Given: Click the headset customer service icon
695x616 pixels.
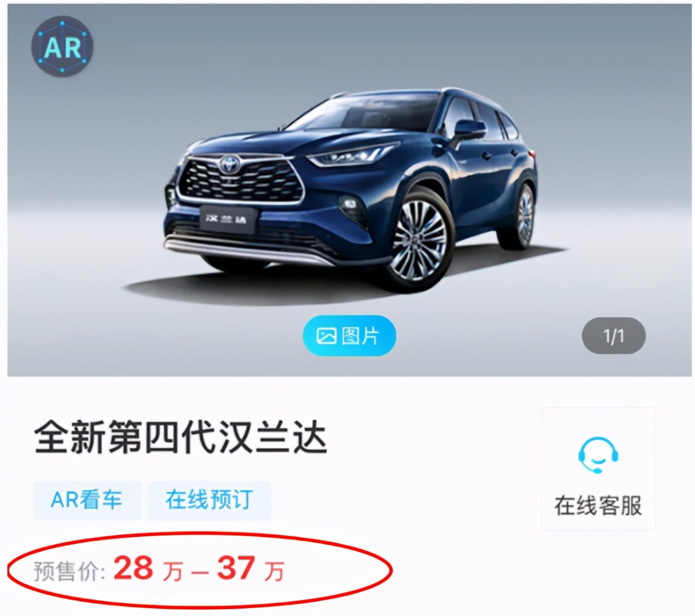Looking at the screenshot, I should pos(598,455).
